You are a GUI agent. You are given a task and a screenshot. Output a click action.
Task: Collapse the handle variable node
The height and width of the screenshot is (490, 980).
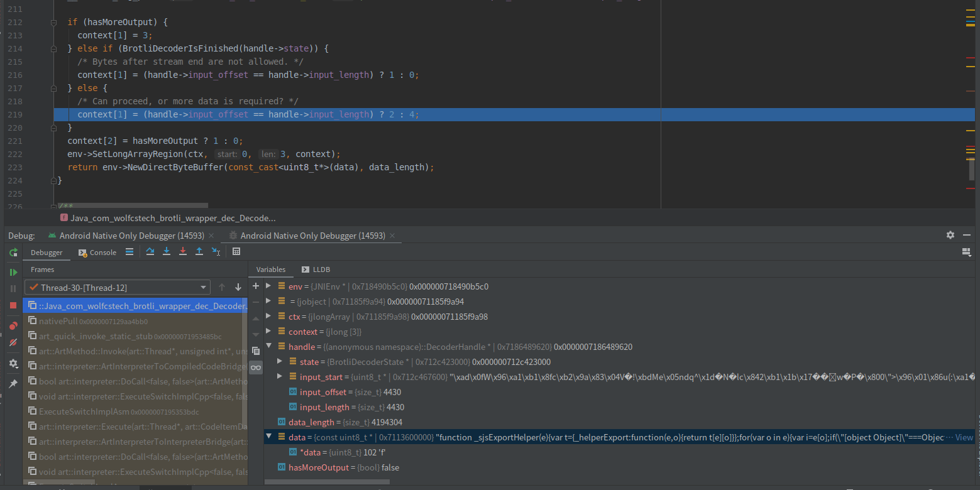click(268, 346)
